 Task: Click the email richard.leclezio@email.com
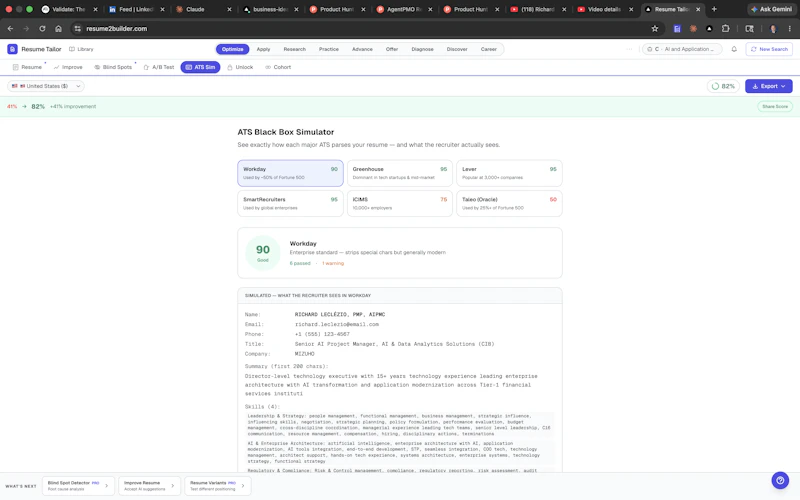click(x=337, y=324)
